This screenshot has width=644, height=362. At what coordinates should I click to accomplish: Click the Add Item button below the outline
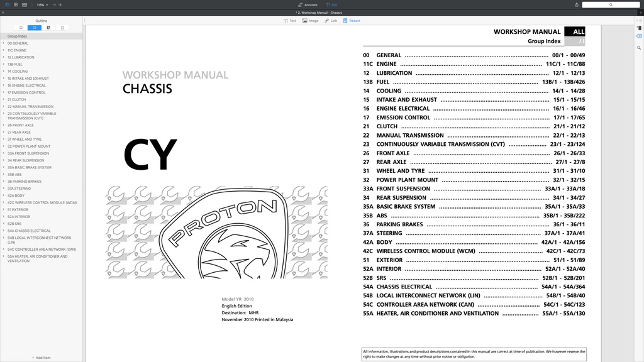[40, 357]
